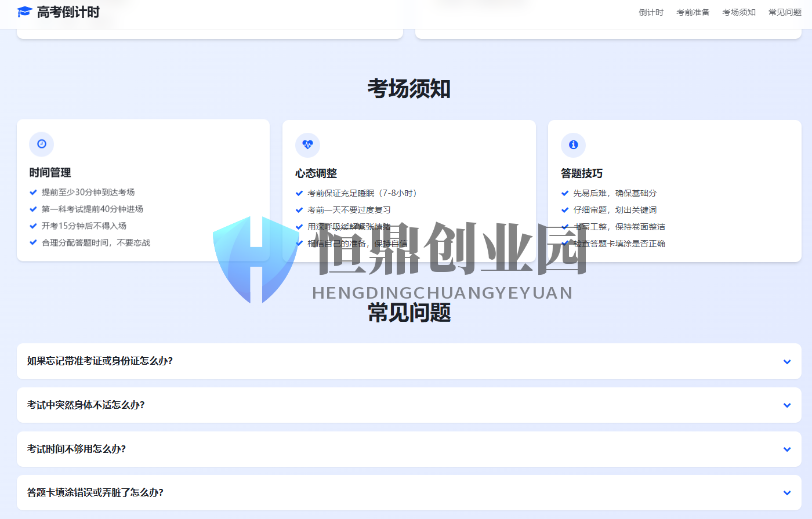Click checkmark beside 合理分配答题时间
812x519 pixels.
click(33, 243)
